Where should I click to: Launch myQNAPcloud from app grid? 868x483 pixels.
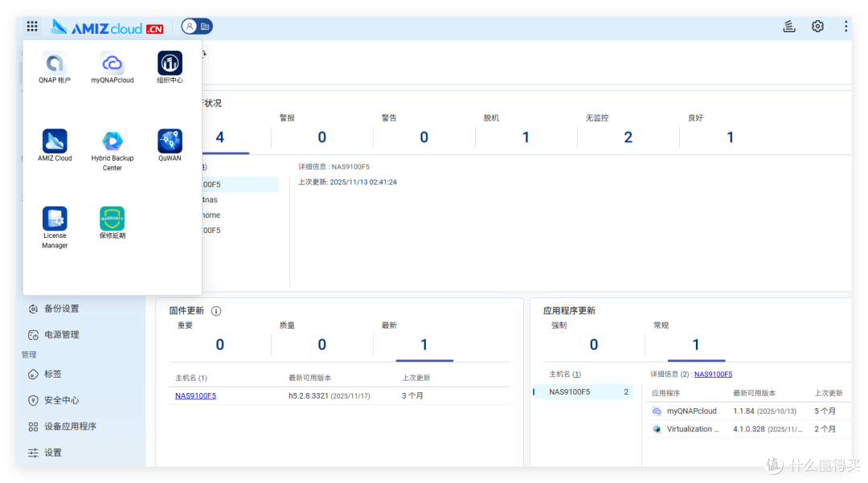coord(112,63)
